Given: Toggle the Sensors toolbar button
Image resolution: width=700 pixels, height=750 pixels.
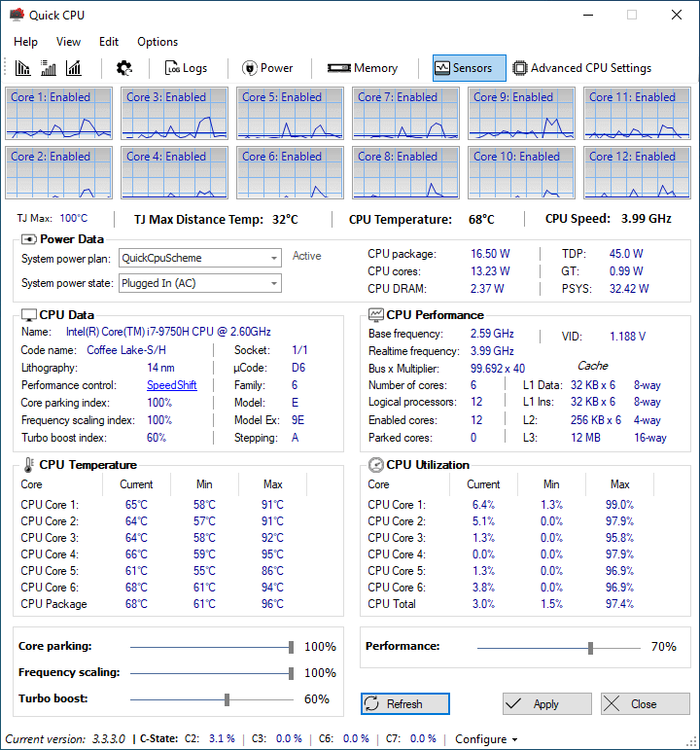Looking at the screenshot, I should (x=469, y=68).
